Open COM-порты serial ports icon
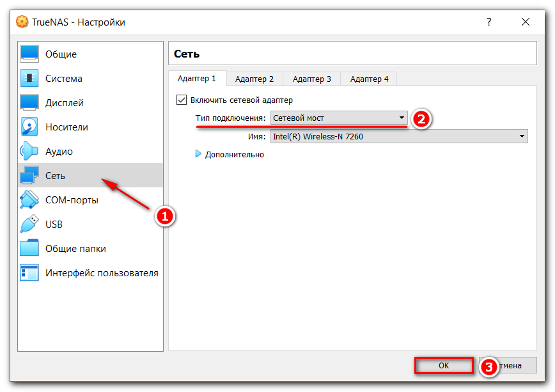The height and width of the screenshot is (392, 555). (x=30, y=200)
